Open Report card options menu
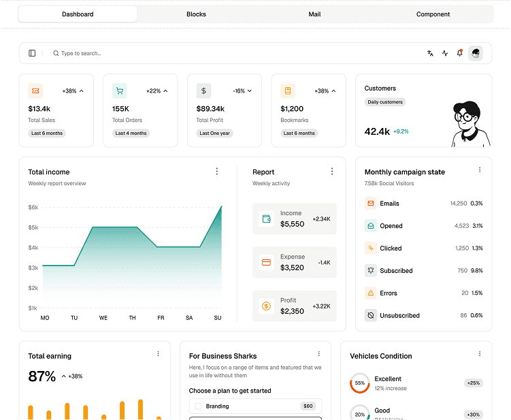 point(332,172)
